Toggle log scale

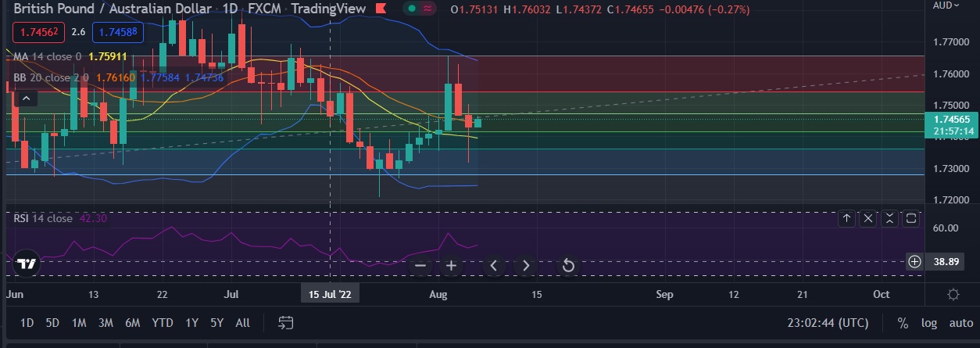pos(929,323)
